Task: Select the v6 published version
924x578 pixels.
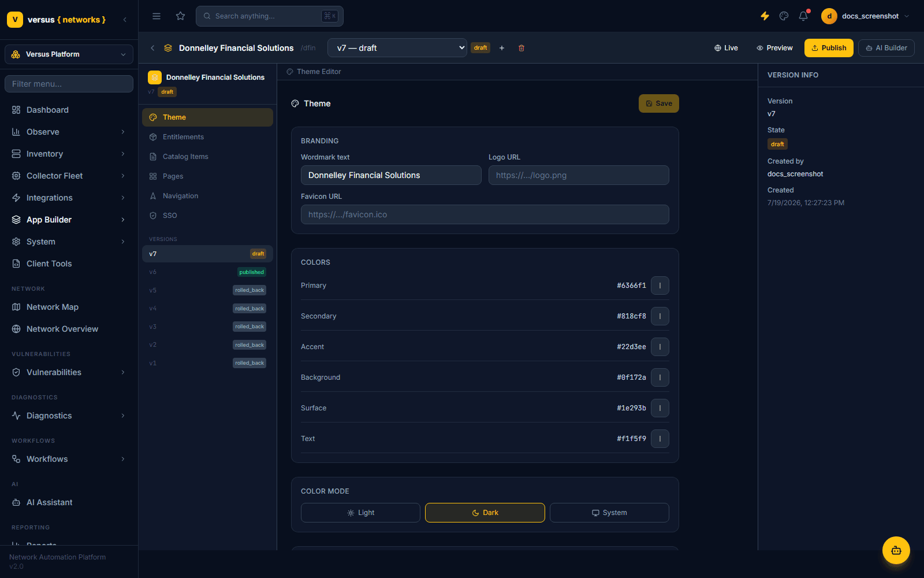Action: tap(207, 272)
